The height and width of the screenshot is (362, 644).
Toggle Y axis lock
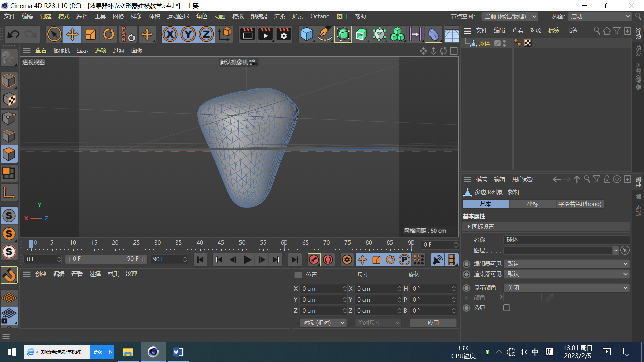point(188,34)
